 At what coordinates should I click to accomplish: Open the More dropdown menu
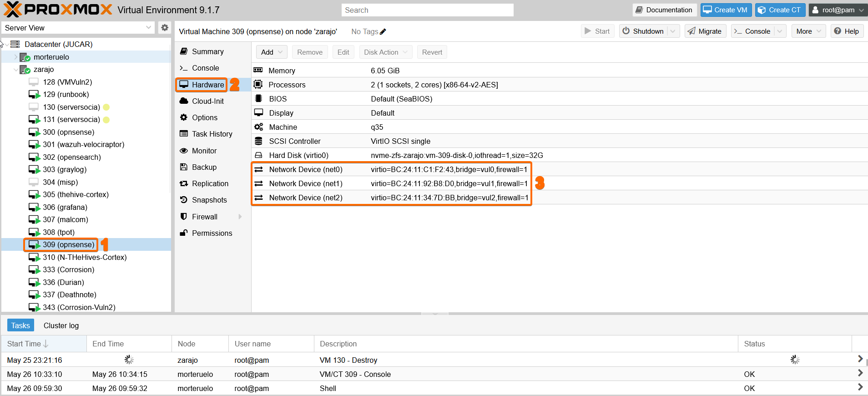click(809, 31)
